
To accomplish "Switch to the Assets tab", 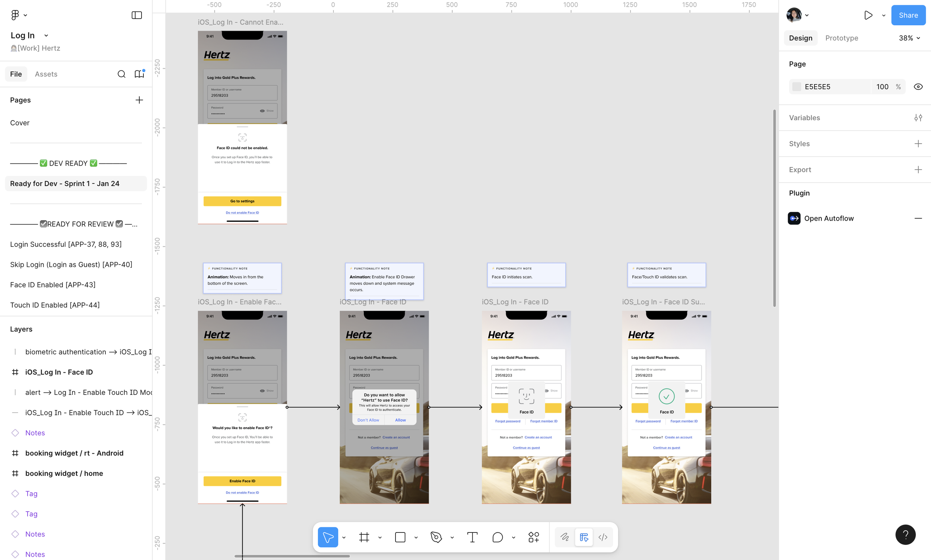I will click(46, 74).
